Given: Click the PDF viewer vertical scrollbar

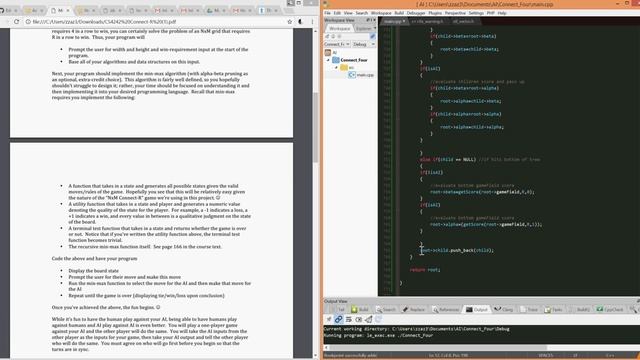Looking at the screenshot, I should (316, 127).
